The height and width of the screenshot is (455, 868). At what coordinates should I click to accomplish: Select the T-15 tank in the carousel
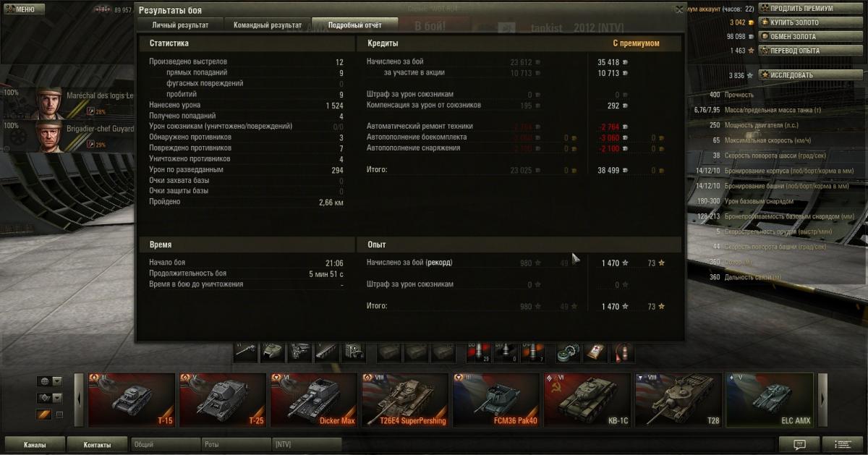[x=131, y=399]
